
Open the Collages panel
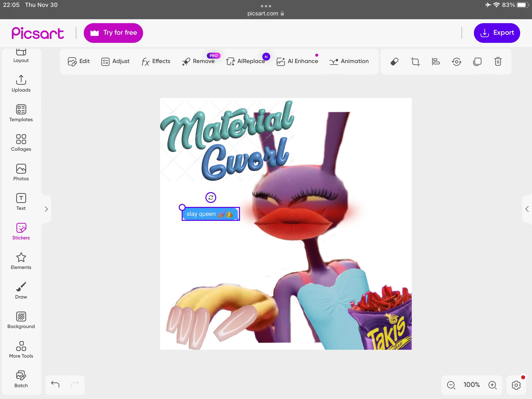click(x=21, y=143)
